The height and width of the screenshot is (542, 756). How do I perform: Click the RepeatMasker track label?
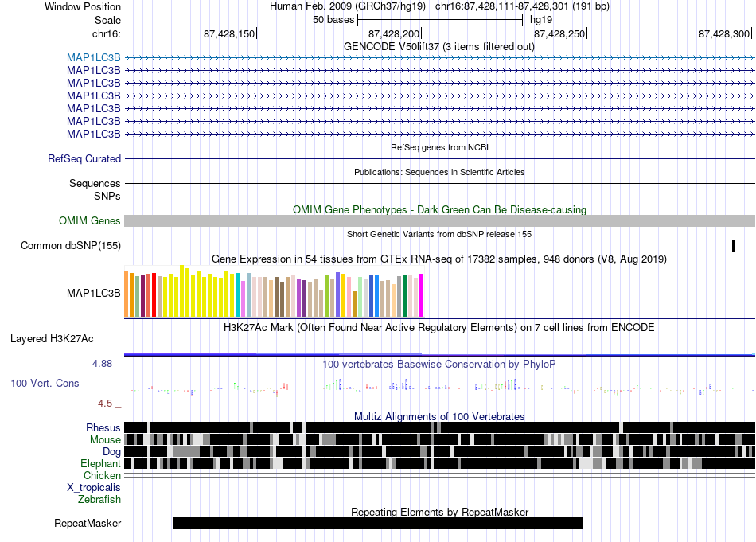pos(88,523)
